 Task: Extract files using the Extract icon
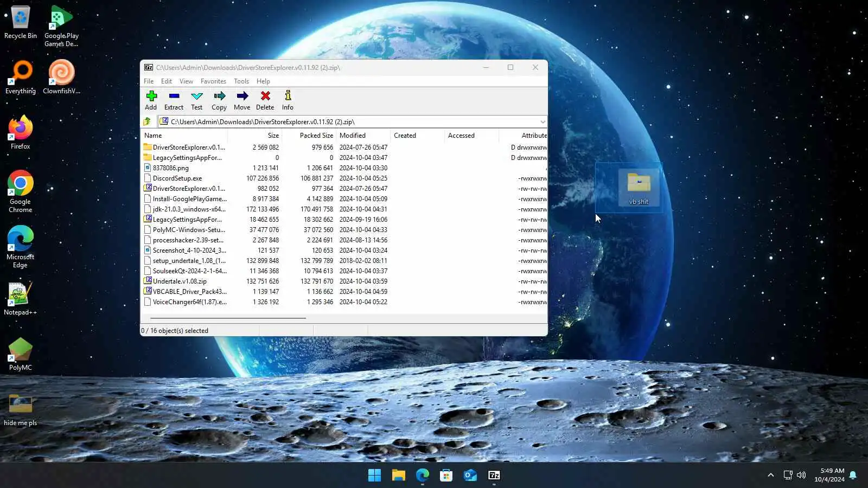pyautogui.click(x=174, y=100)
